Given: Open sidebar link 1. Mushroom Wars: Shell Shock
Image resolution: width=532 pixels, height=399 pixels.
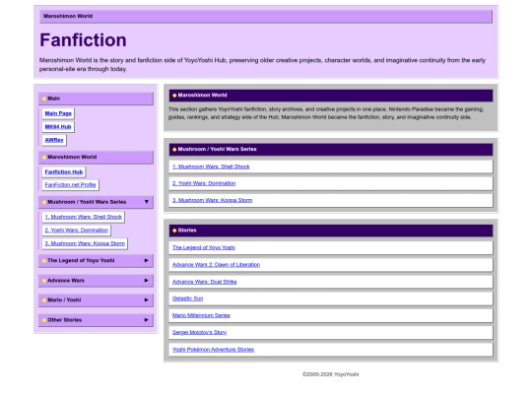Looking at the screenshot, I should (x=83, y=217).
